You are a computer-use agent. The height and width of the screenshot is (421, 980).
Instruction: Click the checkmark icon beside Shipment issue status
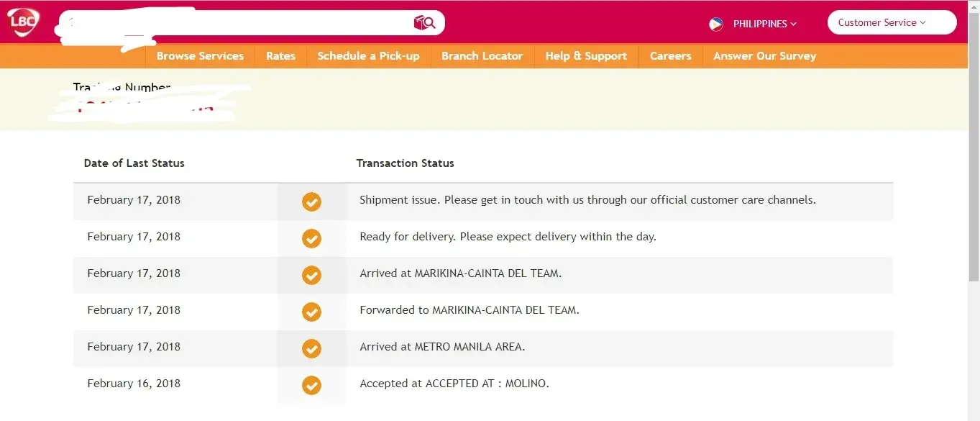point(311,202)
